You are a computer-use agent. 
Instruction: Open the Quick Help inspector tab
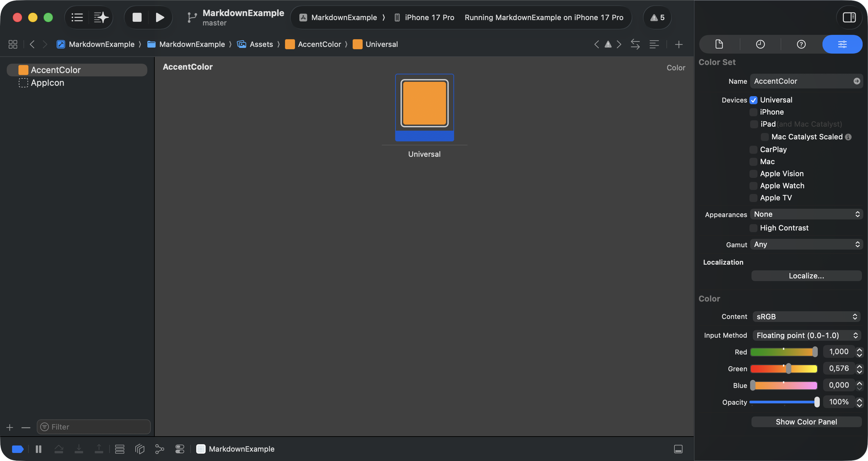point(801,44)
